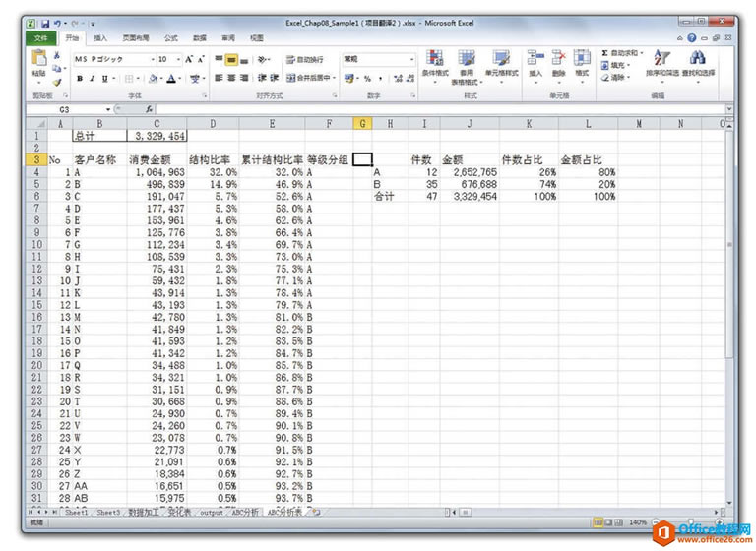
Task: Click cell containing 1,064,963
Action: 157,172
